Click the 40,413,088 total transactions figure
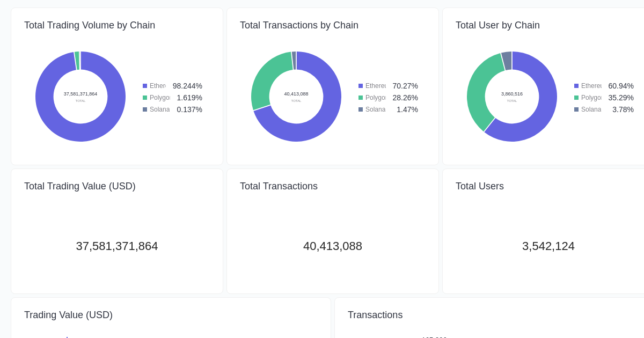The image size is (644, 338). [333, 246]
